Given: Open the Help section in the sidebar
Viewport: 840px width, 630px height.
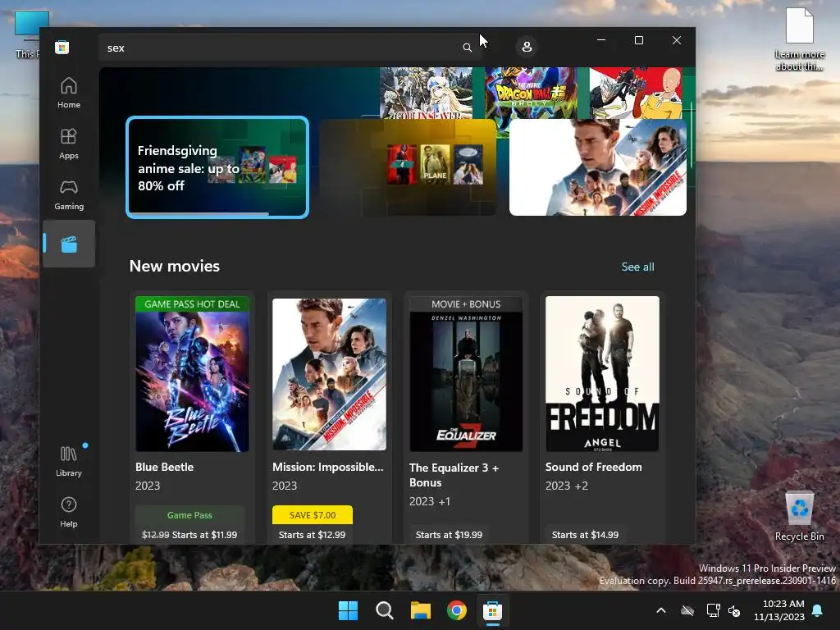Looking at the screenshot, I should [69, 512].
